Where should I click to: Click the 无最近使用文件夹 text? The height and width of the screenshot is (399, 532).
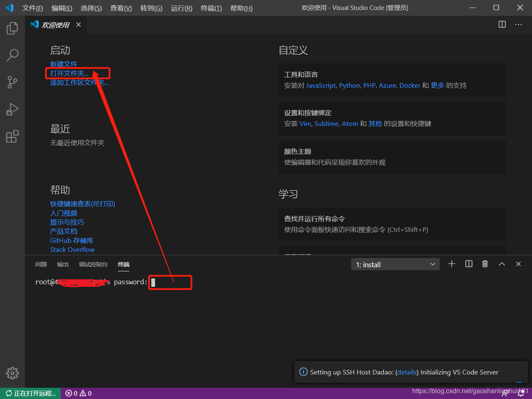click(77, 143)
